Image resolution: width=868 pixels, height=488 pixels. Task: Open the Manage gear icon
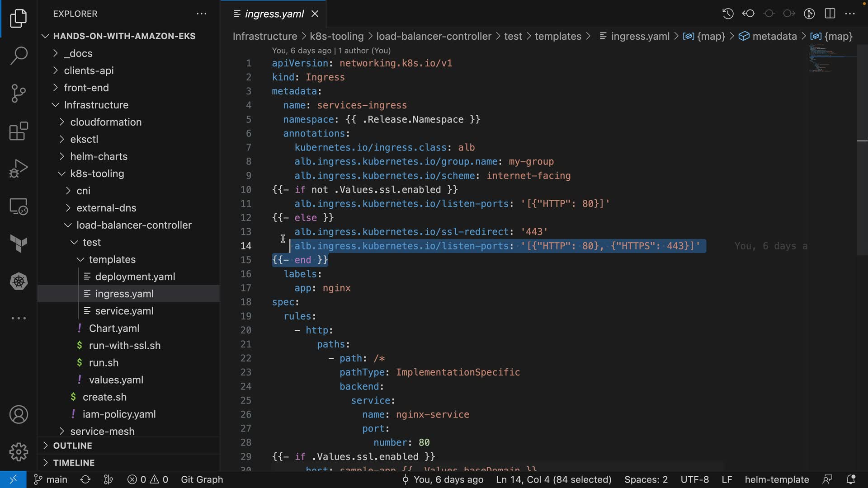tap(19, 452)
